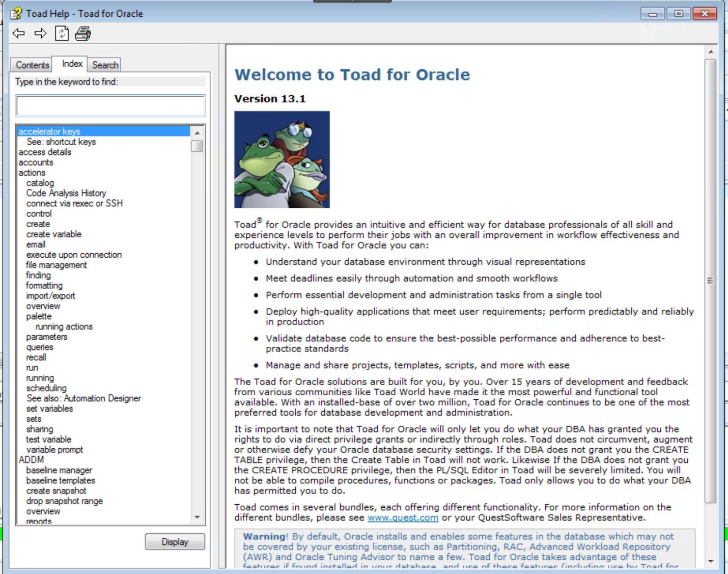
Task: Click the help content scrollbar up arrow
Action: coord(711,51)
